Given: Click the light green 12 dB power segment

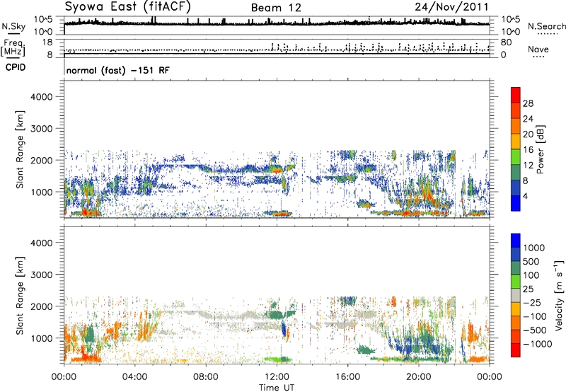Looking at the screenshot, I should click(516, 157).
